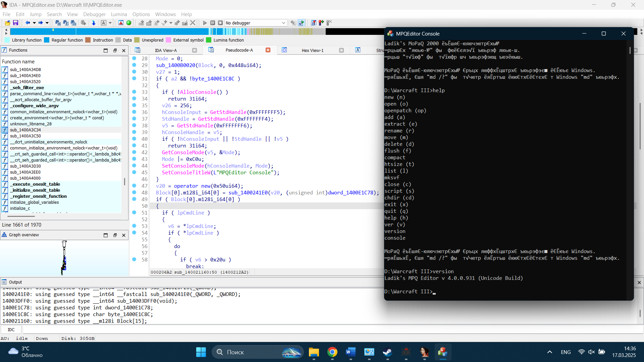
Task: Toggle breakpoint dot on line 58
Action: (x=134, y=259)
